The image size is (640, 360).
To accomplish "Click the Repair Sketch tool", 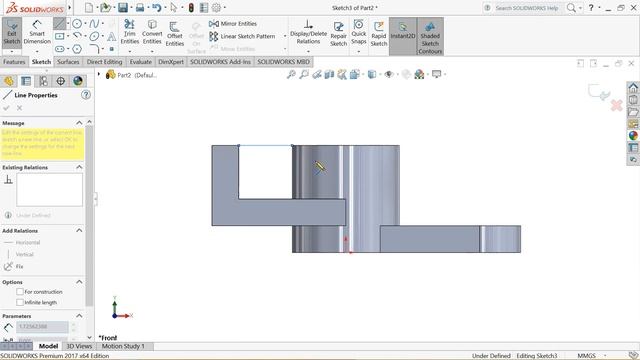I will pos(338,33).
